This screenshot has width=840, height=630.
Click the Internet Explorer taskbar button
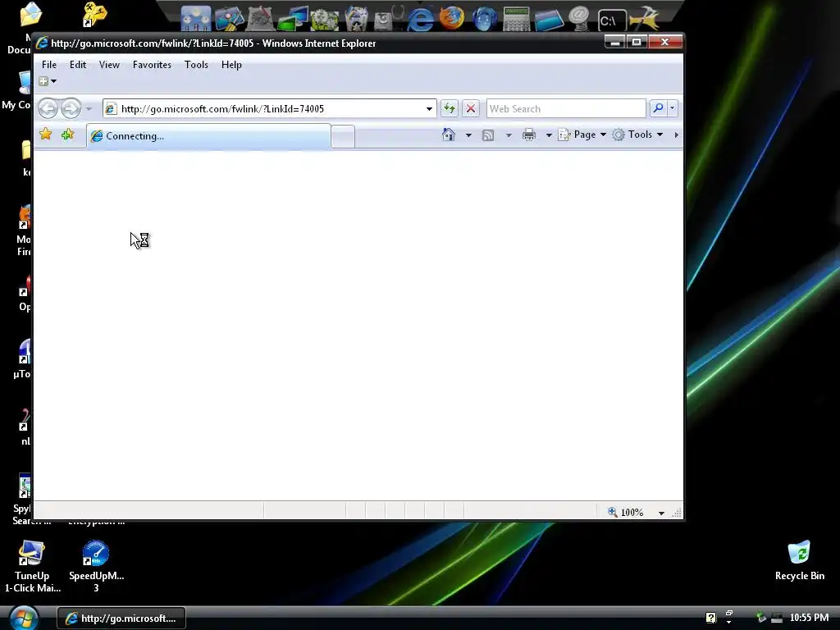click(x=121, y=619)
